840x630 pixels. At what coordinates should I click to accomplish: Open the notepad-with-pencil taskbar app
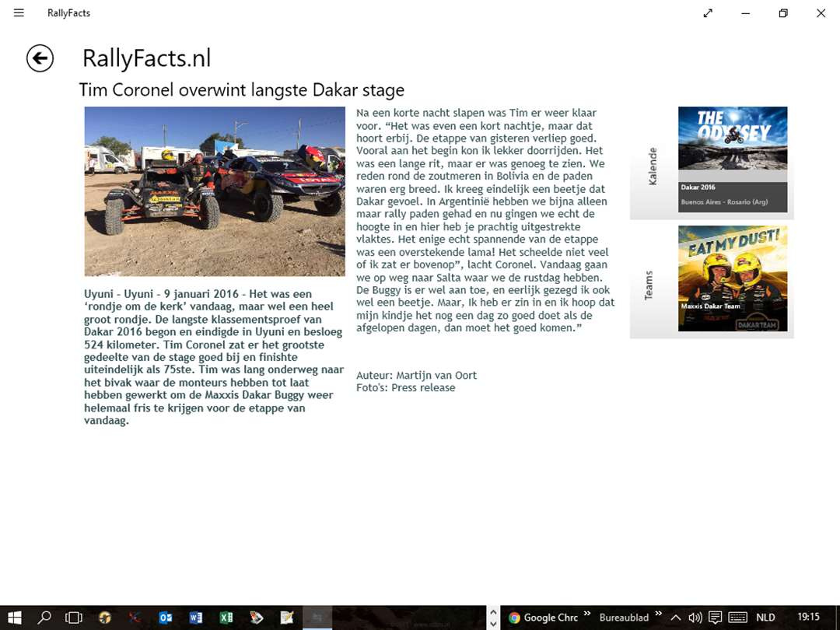tap(287, 618)
